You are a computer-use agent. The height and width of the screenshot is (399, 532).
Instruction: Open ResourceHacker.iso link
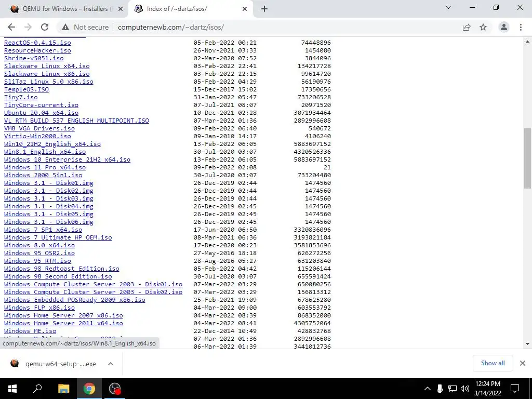point(37,50)
